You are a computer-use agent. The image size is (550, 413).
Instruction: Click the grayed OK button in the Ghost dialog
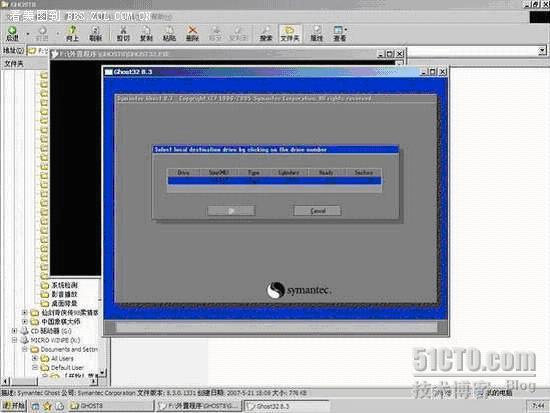tap(232, 211)
